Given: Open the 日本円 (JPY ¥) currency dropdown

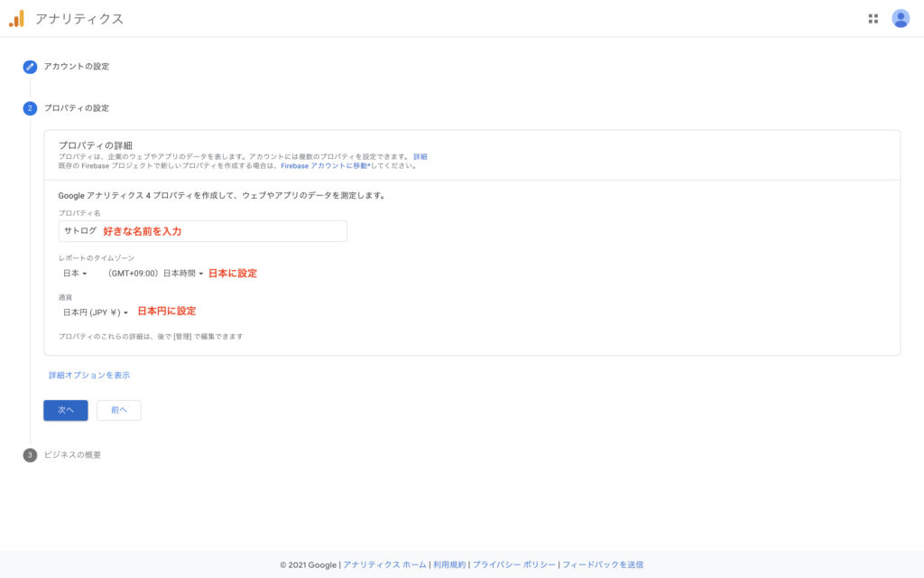Looking at the screenshot, I should [96, 312].
